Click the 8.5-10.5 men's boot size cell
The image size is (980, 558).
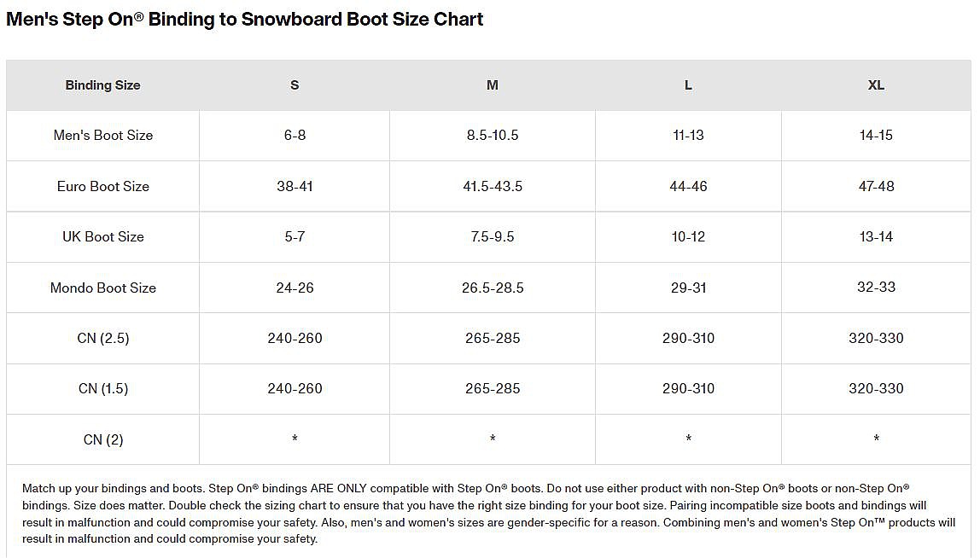pyautogui.click(x=493, y=135)
